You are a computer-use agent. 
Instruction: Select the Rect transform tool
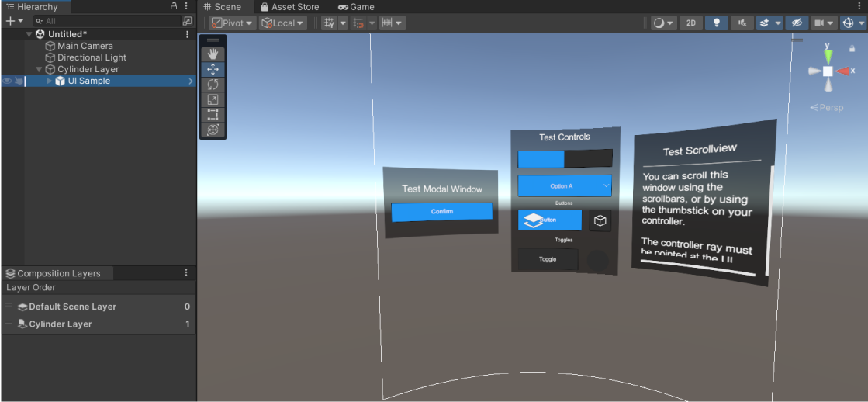click(213, 115)
